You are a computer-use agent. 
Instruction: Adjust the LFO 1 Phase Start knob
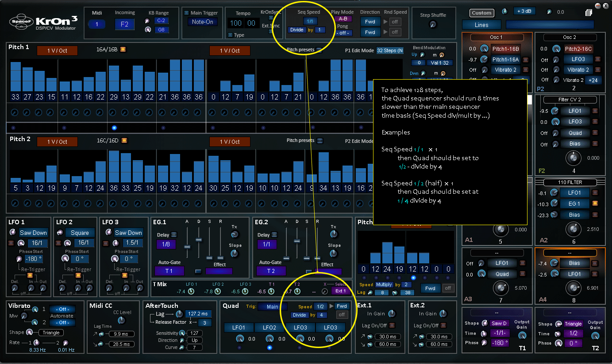pyautogui.click(x=19, y=259)
